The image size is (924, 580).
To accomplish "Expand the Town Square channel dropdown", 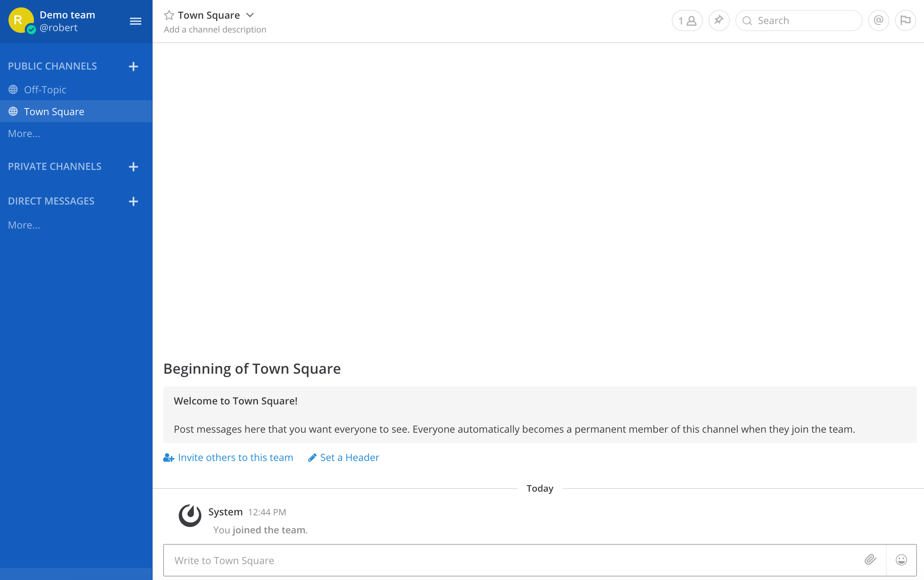I will [250, 15].
